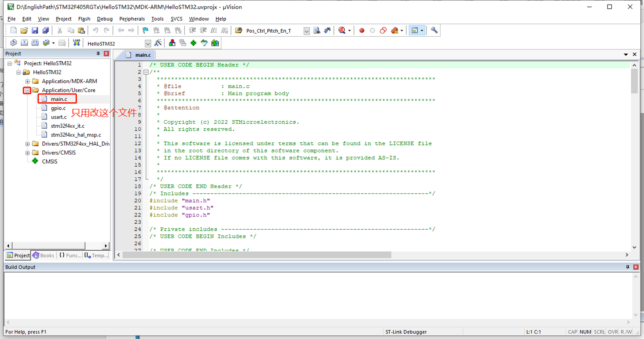Image resolution: width=644 pixels, height=339 pixels.
Task: Close the editor with the X near tab bar
Action: [x=635, y=54]
